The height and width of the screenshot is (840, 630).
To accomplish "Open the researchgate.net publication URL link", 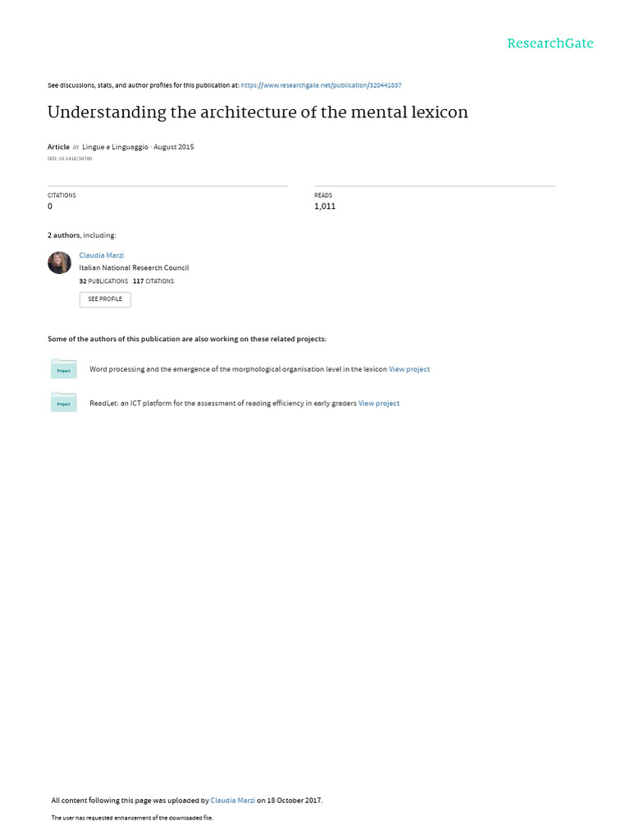I will (321, 85).
